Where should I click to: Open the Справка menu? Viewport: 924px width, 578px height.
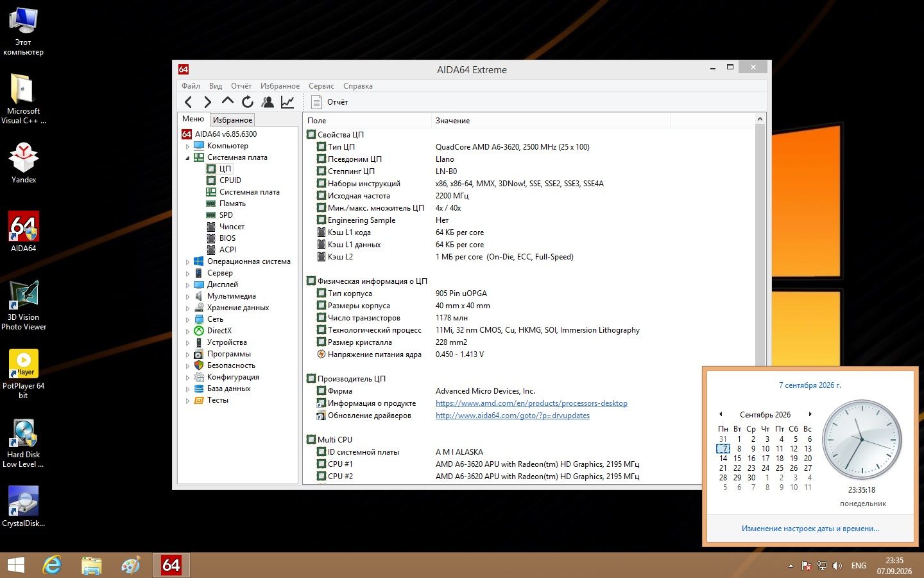point(358,86)
